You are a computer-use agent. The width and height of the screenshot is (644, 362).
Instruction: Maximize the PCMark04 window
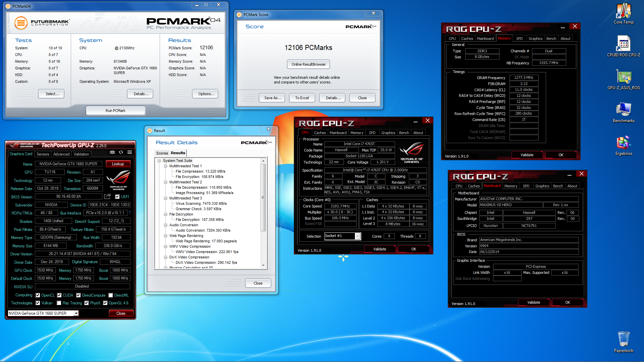[x=206, y=5]
